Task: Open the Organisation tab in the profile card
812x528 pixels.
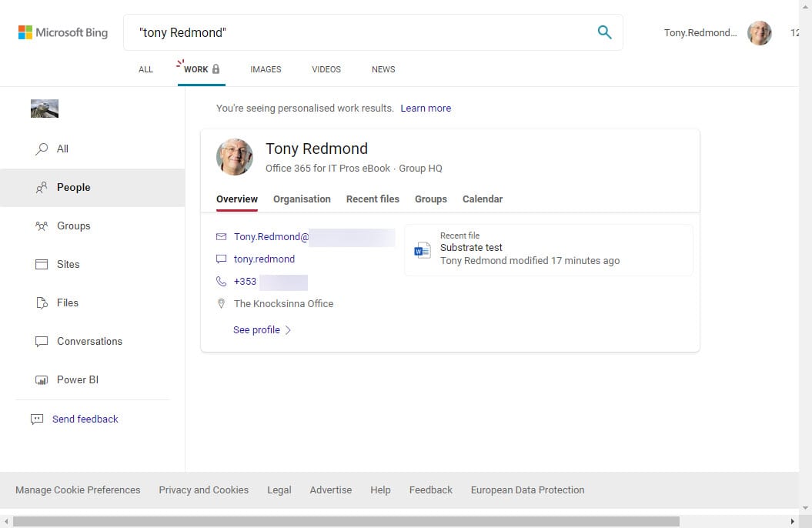Action: point(302,199)
